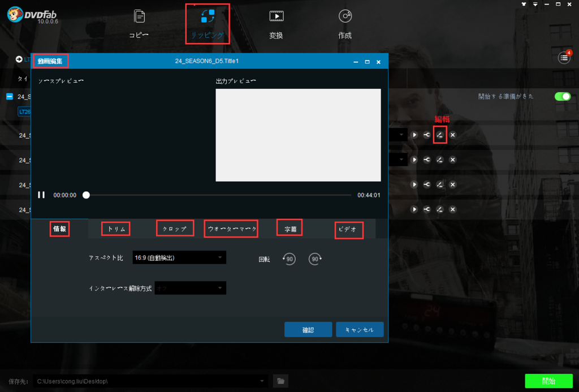
Task: Open the コピー (Copy) module
Action: pos(139,24)
